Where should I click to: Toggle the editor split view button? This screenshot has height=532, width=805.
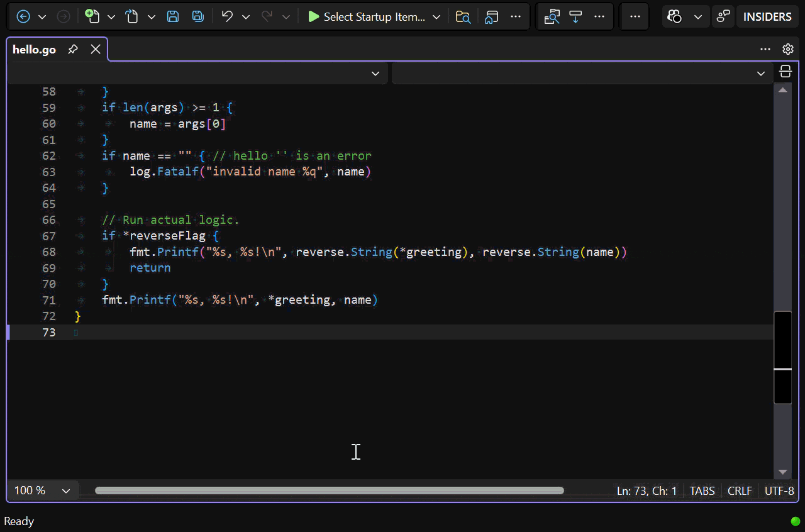click(x=785, y=72)
